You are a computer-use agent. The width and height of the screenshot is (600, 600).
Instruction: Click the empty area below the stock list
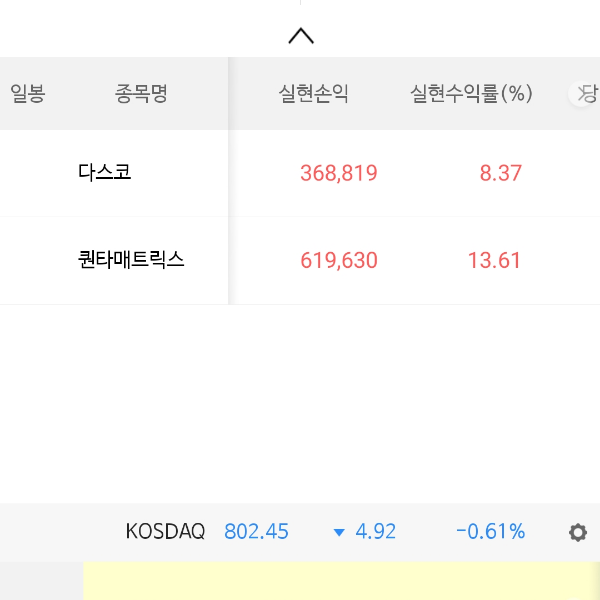pyautogui.click(x=300, y=400)
